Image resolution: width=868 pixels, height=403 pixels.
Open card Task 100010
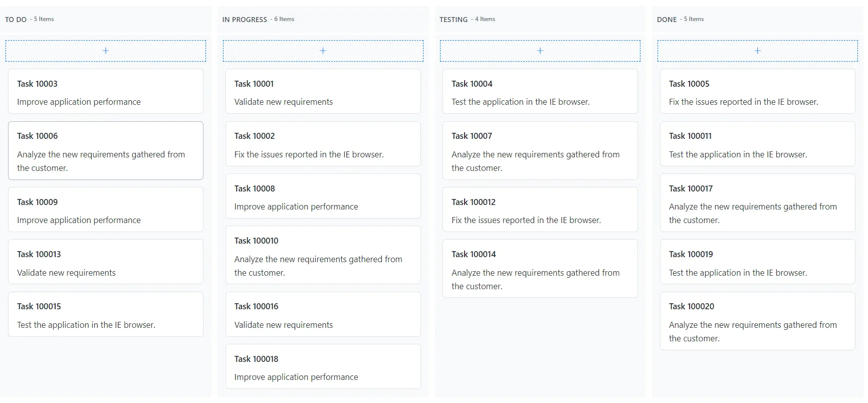323,255
